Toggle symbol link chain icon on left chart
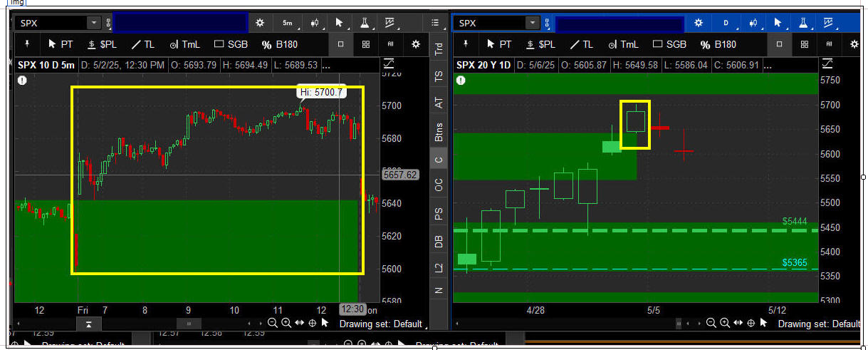The width and height of the screenshot is (868, 350). click(108, 23)
